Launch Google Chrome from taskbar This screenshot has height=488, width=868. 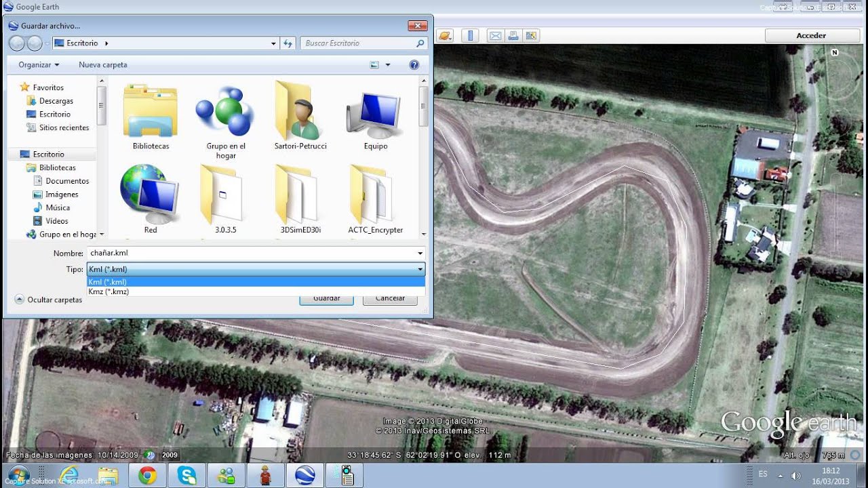[147, 475]
